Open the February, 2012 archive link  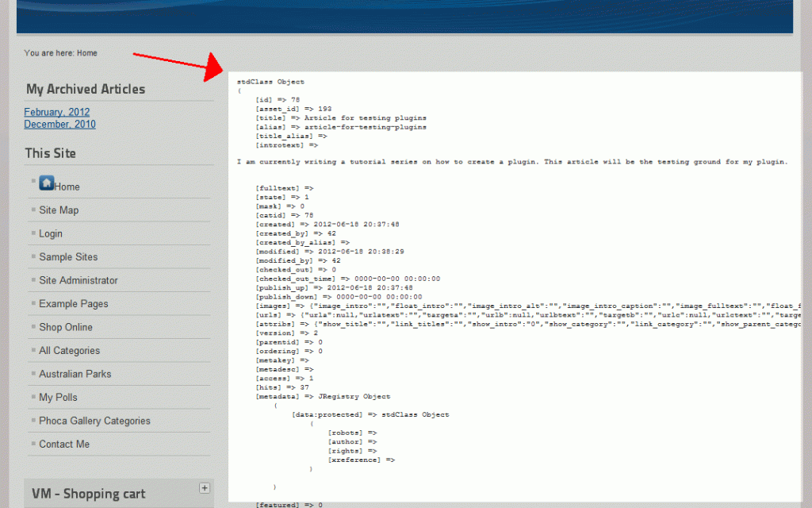(x=56, y=113)
